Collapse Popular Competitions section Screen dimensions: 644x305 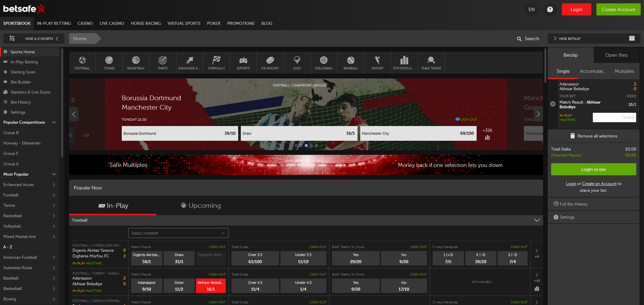(x=54, y=122)
